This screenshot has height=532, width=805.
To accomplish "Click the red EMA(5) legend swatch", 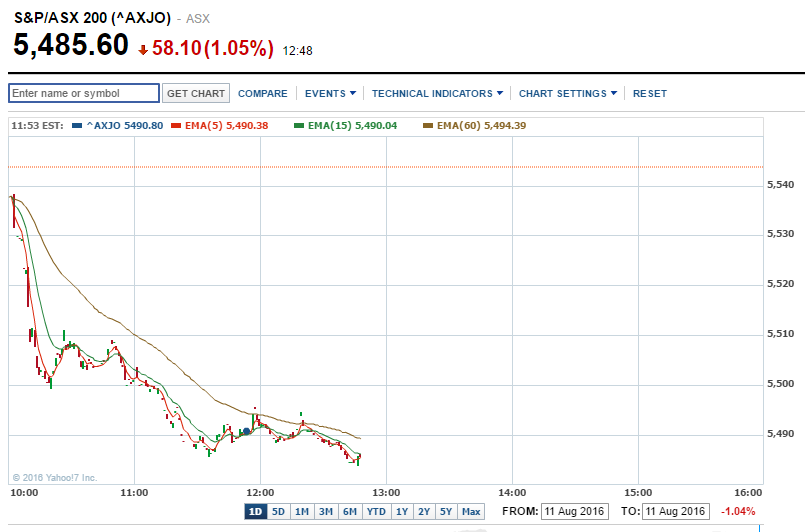I will [x=176, y=126].
